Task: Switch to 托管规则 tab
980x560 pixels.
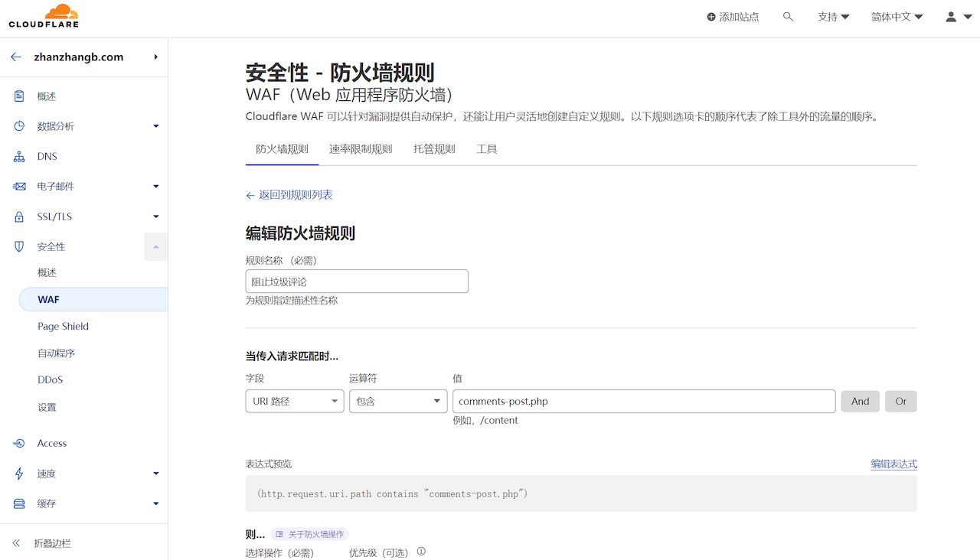Action: [x=434, y=149]
